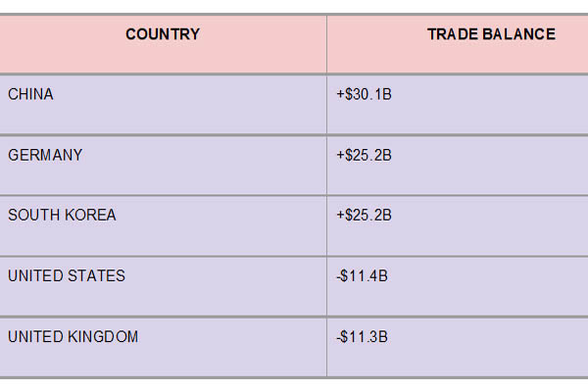Click China's +$30.1B trade balance value

point(364,94)
